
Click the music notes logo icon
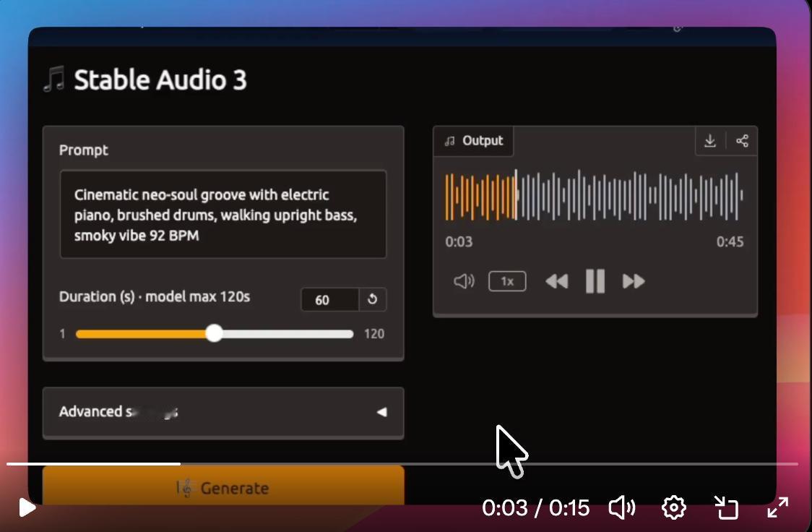(x=54, y=80)
